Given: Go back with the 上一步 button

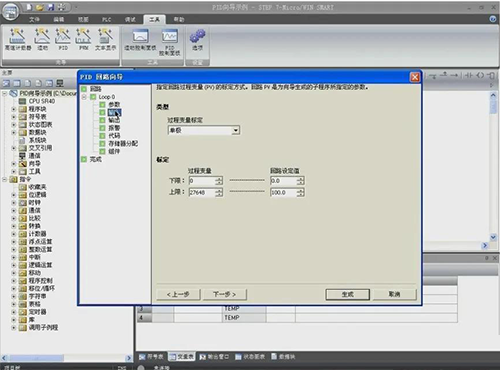Looking at the screenshot, I should pos(178,294).
